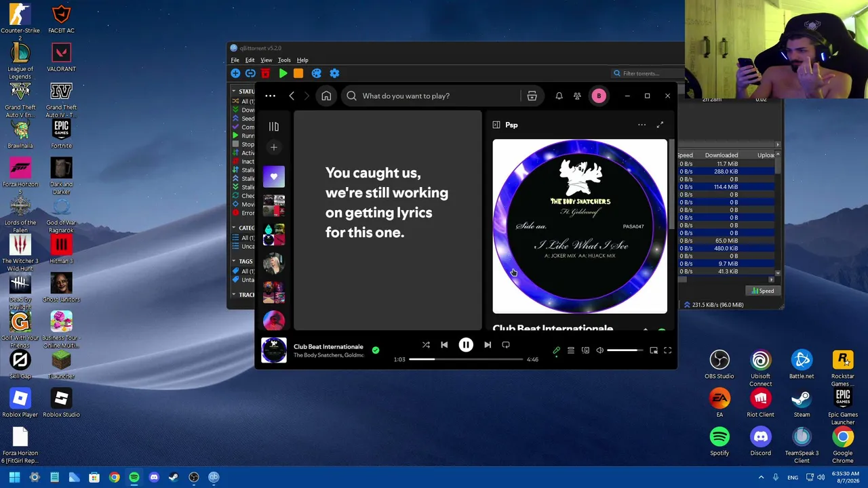Open qBittorrent options gear
868x488 pixels.
(x=334, y=73)
